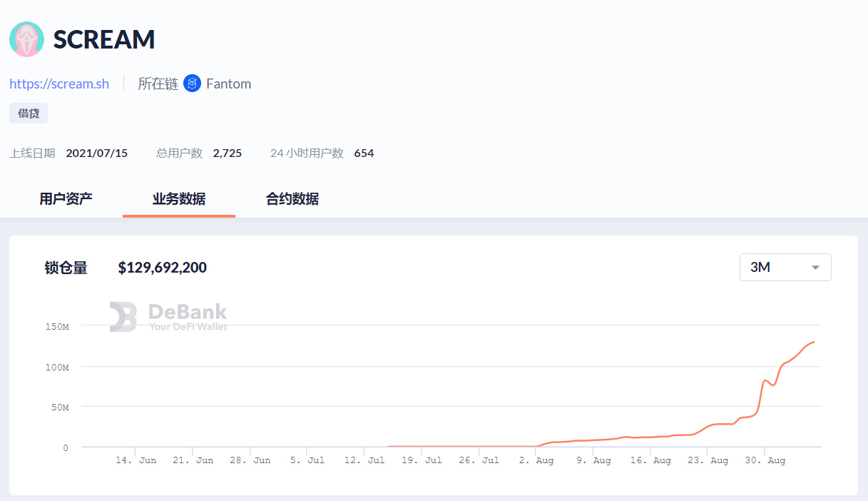This screenshot has height=501, width=868.
Task: Open the https://scream.sh link
Action: [59, 83]
